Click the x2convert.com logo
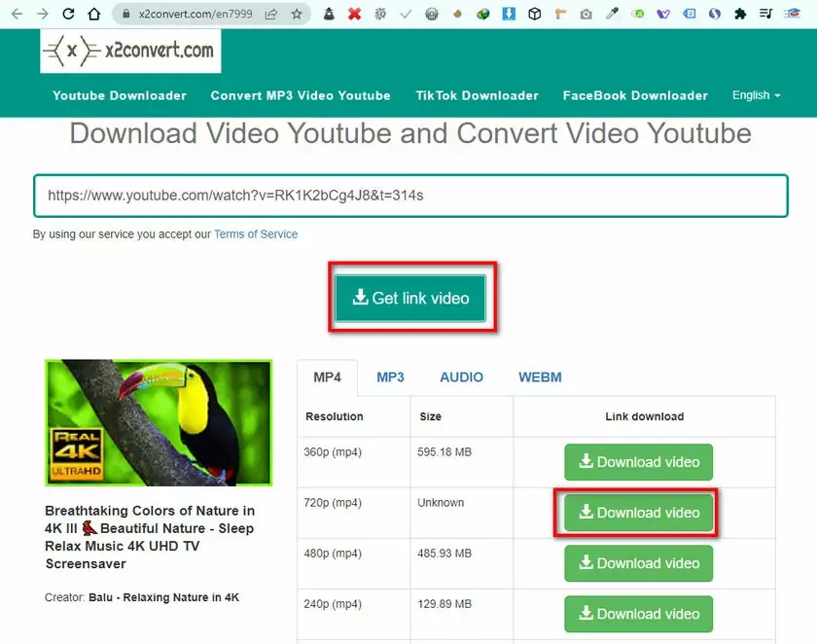Screen dimensions: 817x644 [x=130, y=51]
